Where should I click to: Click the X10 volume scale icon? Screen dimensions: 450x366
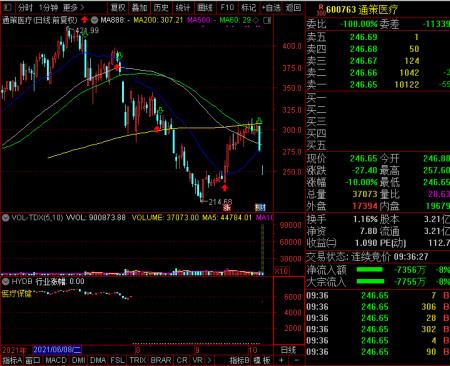tap(281, 271)
